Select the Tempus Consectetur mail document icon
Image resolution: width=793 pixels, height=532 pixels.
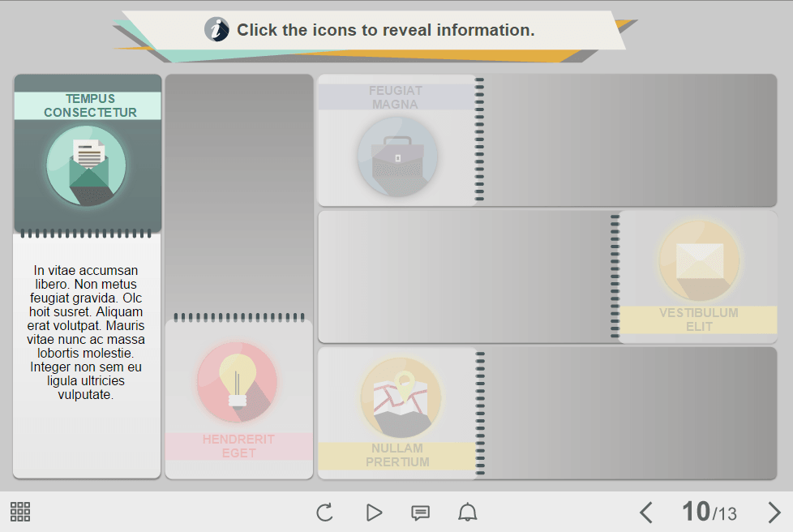pyautogui.click(x=87, y=166)
